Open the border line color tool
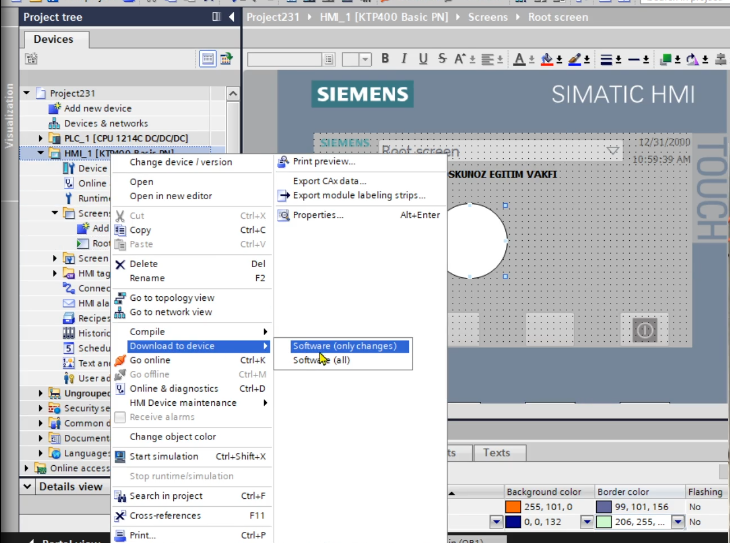Image resolution: width=730 pixels, height=543 pixels. pos(575,59)
